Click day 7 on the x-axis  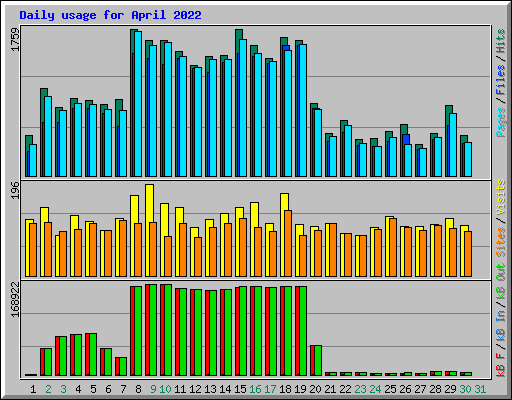coord(123,389)
